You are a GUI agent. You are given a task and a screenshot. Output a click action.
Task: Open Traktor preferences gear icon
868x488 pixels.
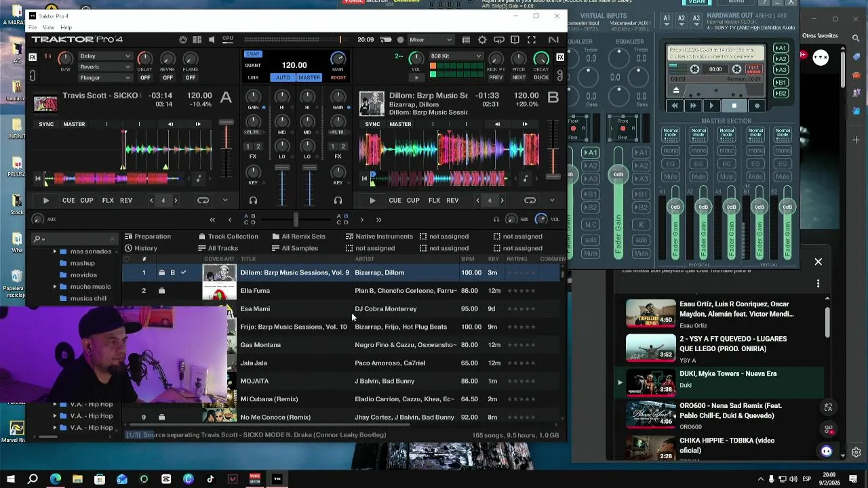[482, 40]
